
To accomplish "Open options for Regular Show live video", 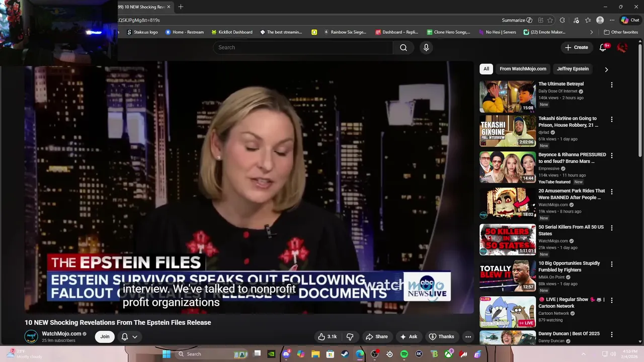I will tap(612, 301).
